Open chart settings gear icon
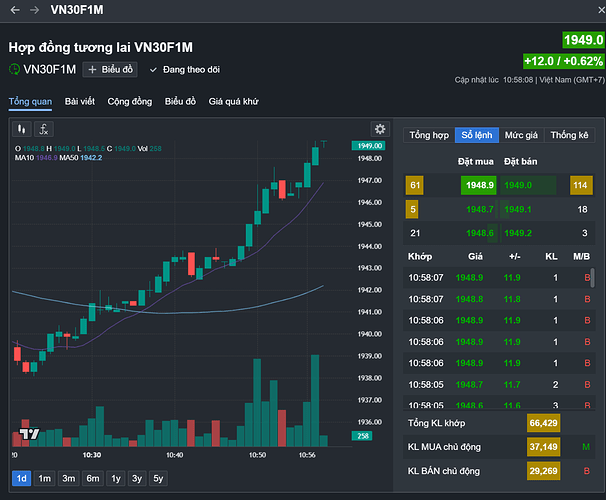The height and width of the screenshot is (500, 606). click(x=380, y=129)
